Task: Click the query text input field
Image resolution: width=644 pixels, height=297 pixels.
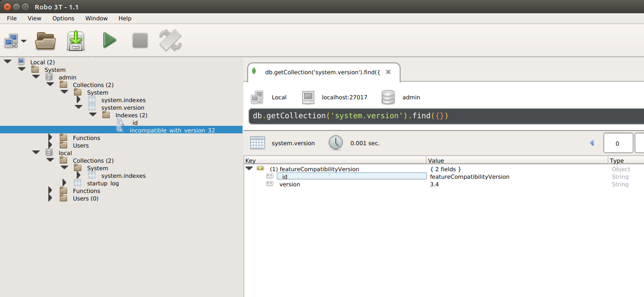Action: 445,116
